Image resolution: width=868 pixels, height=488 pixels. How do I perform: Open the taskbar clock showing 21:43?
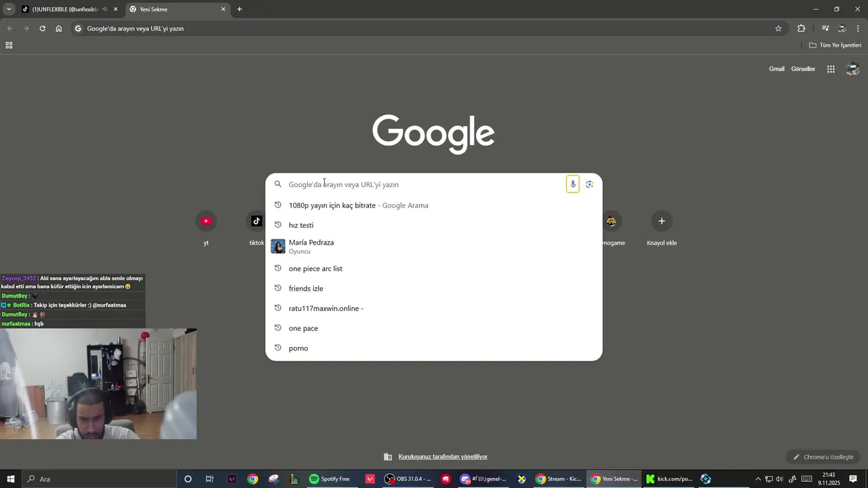[829, 479]
